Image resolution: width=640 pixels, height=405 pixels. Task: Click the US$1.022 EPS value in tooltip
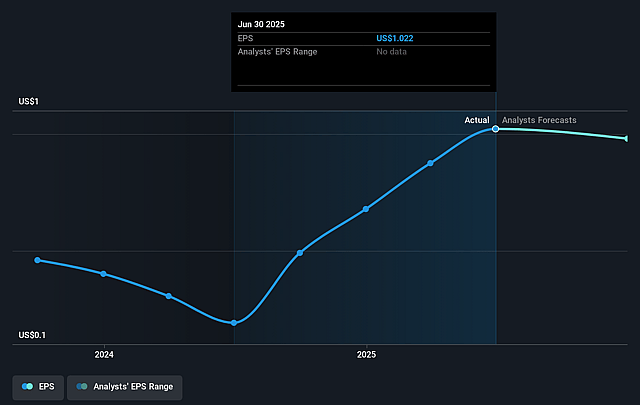click(395, 38)
